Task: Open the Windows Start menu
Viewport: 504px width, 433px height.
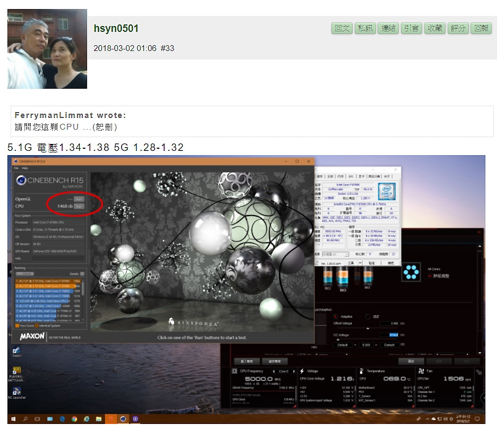Action: coord(13,419)
